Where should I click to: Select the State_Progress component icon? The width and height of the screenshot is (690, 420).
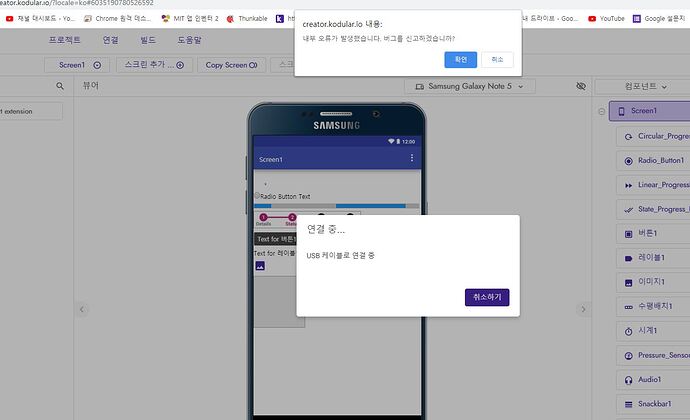point(628,210)
